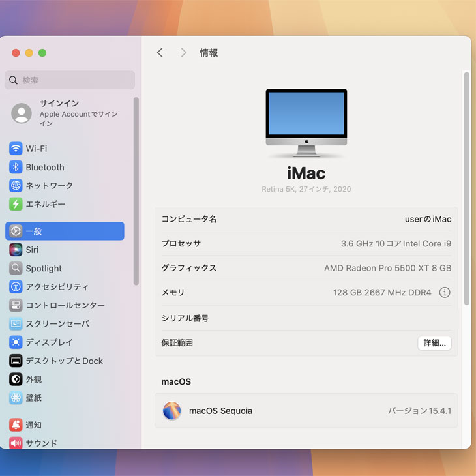The height and width of the screenshot is (476, 476).
Task: Click 128 GB 2667 MHz DDR4 text
Action: tap(382, 293)
